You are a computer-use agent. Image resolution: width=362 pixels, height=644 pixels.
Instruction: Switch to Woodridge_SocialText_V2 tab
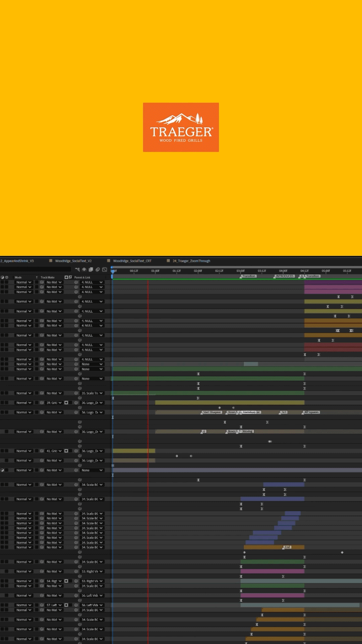pyautogui.click(x=73, y=261)
